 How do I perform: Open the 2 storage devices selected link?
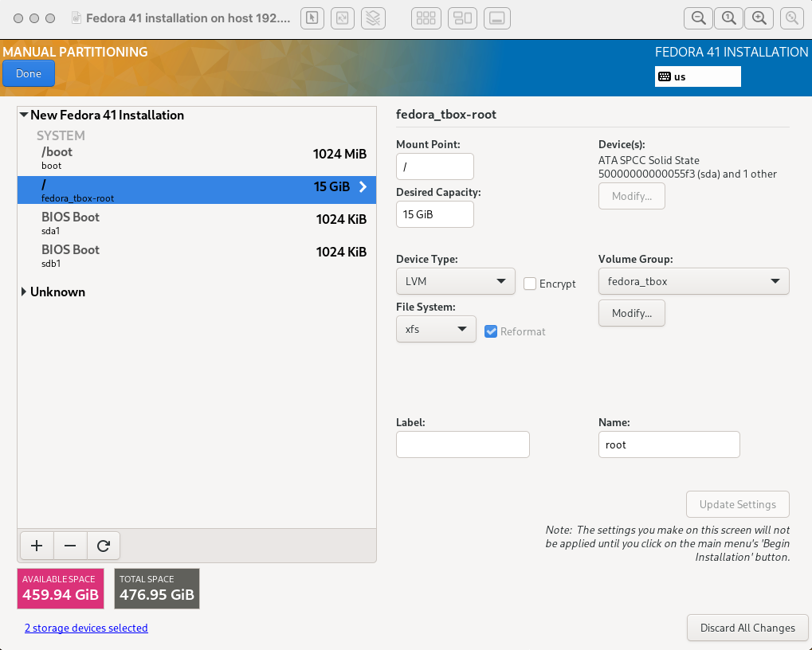(87, 628)
